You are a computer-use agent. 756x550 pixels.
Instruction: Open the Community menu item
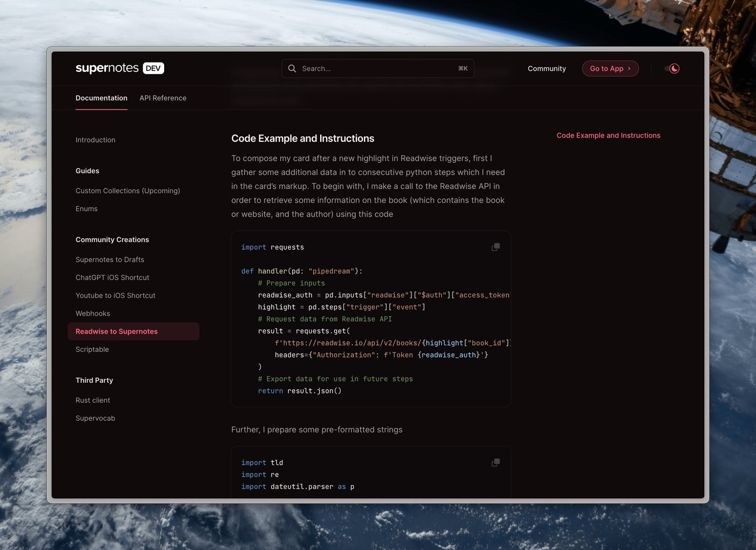(546, 69)
